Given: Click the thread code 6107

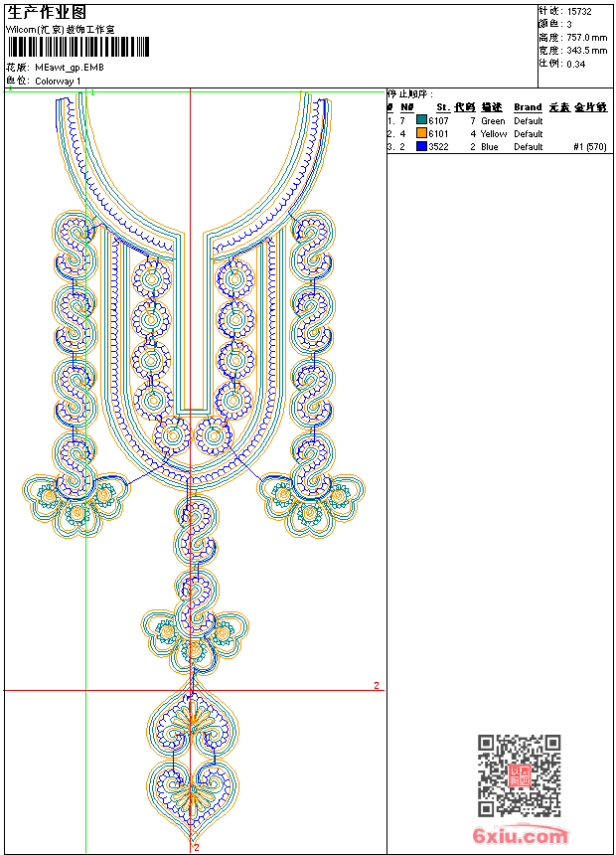Looking at the screenshot, I should click(x=438, y=121).
